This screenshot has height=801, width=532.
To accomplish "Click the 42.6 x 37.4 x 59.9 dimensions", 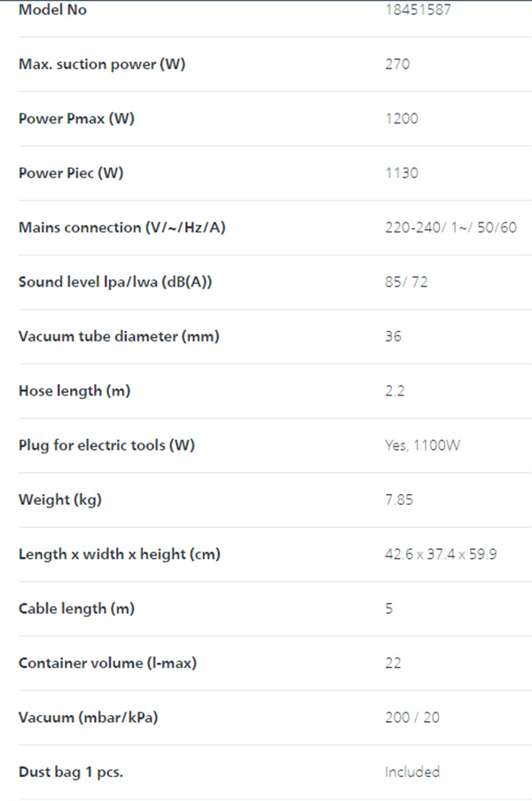I will coord(441,554).
